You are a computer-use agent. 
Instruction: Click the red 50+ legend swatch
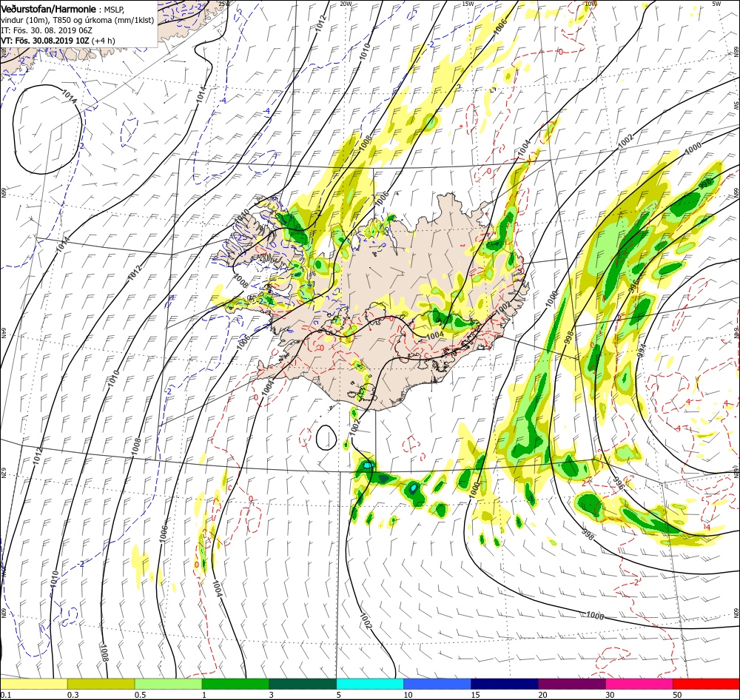click(x=706, y=684)
